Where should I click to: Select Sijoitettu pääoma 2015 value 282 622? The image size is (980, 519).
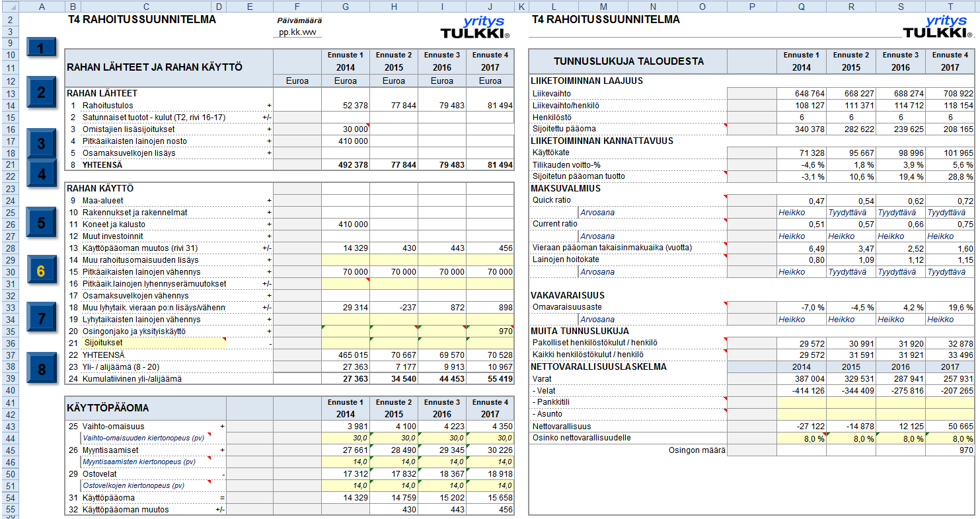(851, 129)
